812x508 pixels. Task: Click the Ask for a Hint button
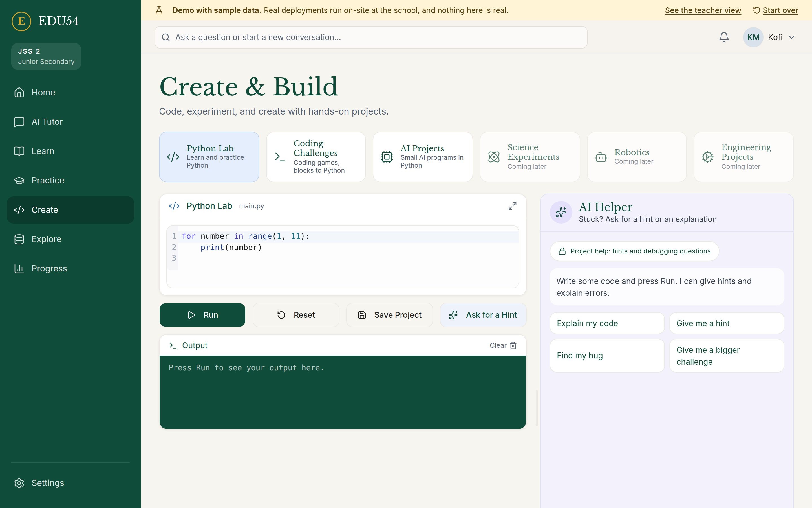click(483, 315)
